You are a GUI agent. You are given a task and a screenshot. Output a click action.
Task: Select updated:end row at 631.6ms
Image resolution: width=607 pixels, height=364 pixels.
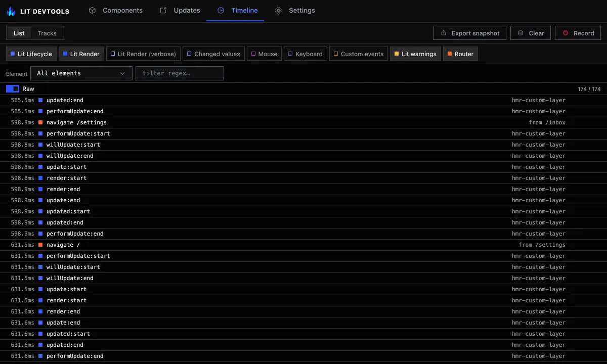[303, 345]
